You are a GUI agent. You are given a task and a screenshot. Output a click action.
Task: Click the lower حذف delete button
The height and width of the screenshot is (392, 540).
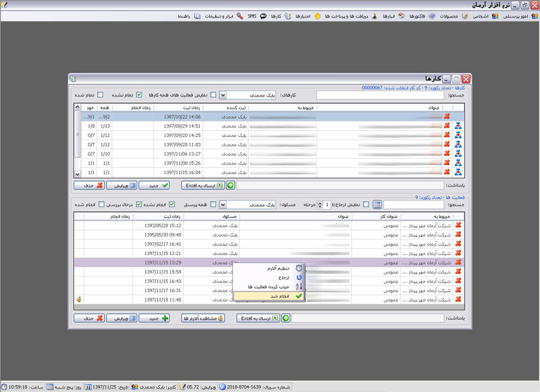[89, 318]
